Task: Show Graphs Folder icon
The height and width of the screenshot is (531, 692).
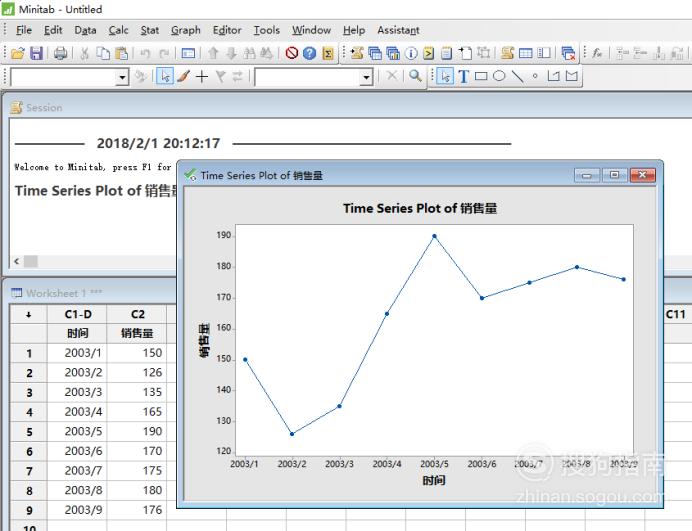Action: coord(393,53)
